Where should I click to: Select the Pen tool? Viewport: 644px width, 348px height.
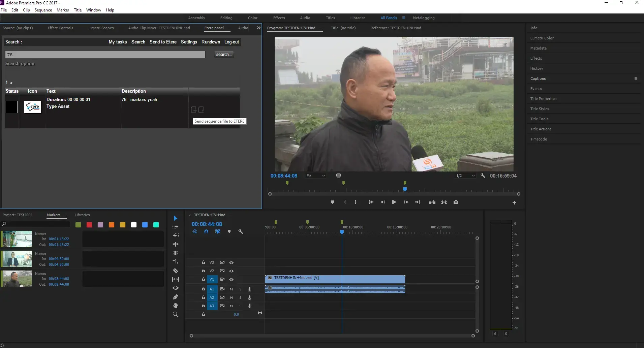pyautogui.click(x=176, y=297)
